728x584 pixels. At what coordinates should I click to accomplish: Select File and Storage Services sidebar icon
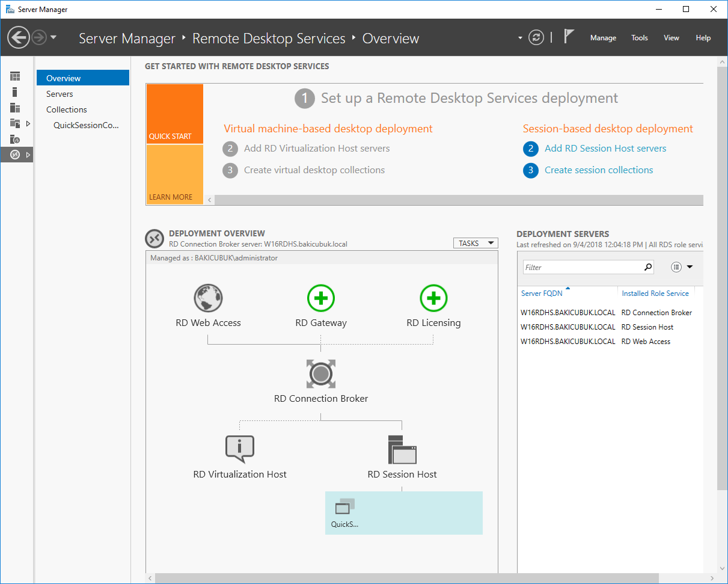coord(15,123)
